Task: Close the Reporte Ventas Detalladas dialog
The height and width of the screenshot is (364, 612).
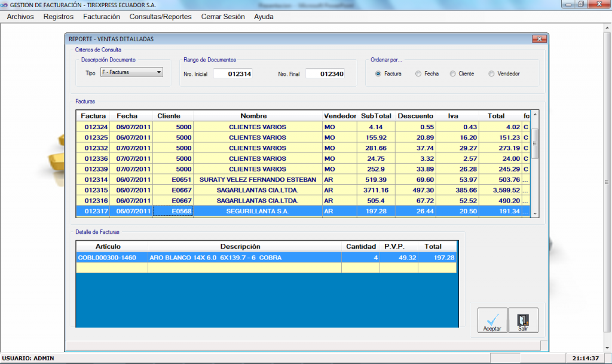Action: (x=540, y=39)
